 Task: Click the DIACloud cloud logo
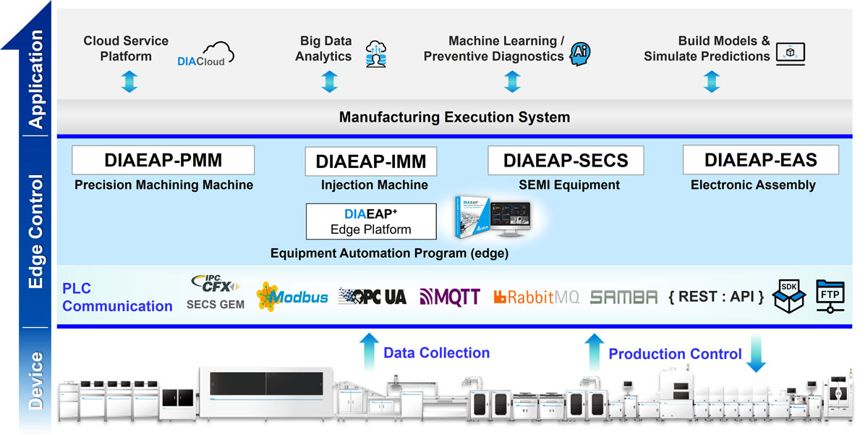[x=207, y=54]
